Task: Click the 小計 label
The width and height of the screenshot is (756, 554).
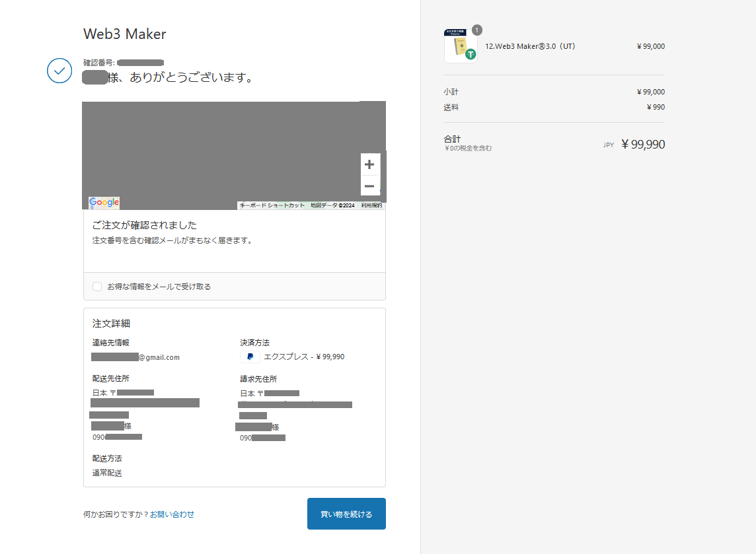Action: 451,92
